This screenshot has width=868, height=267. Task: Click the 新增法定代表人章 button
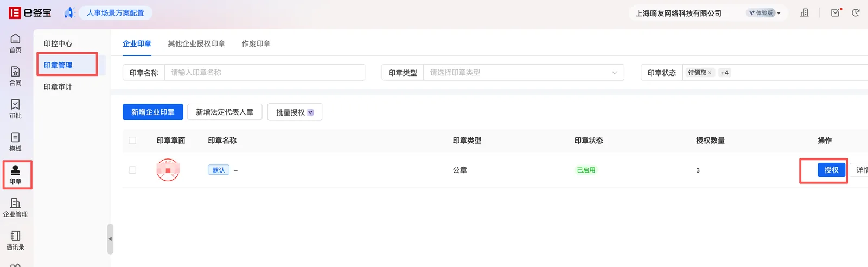[225, 112]
